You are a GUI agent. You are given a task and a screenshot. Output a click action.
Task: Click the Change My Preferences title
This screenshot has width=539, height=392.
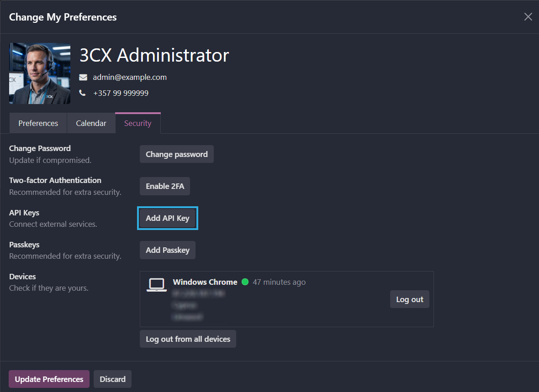coord(63,17)
